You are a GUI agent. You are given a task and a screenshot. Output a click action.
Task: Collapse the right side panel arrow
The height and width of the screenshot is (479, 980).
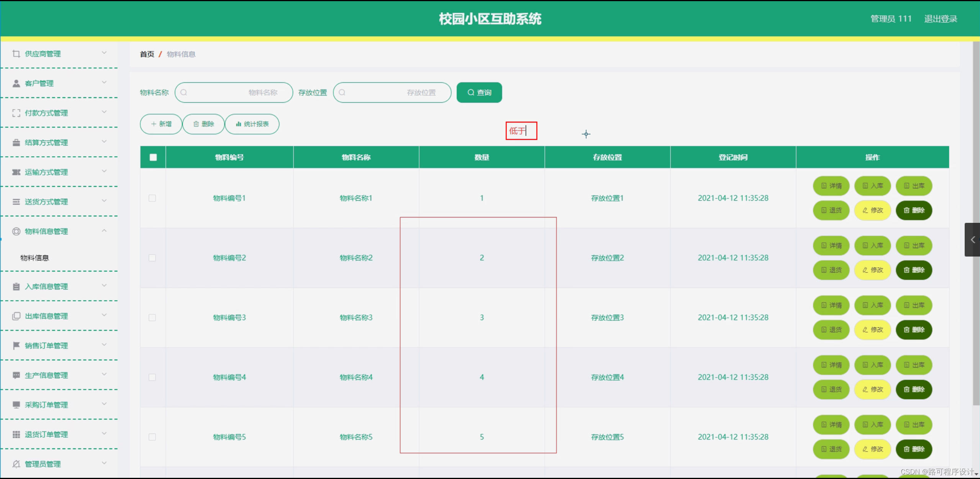(x=972, y=240)
